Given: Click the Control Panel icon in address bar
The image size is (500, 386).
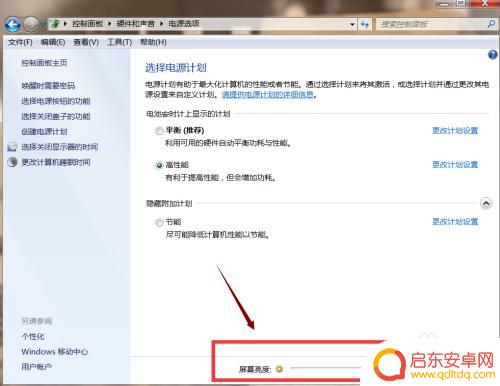Looking at the screenshot, I should [x=55, y=24].
